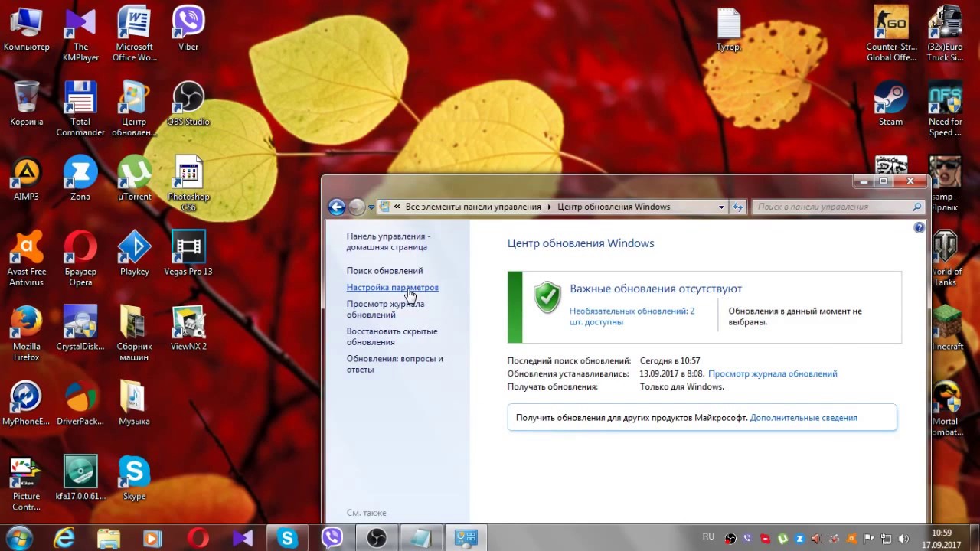Screen dimensions: 980x551
Task: Launch the Браузер Opera desktop shortcut
Action: (80, 259)
